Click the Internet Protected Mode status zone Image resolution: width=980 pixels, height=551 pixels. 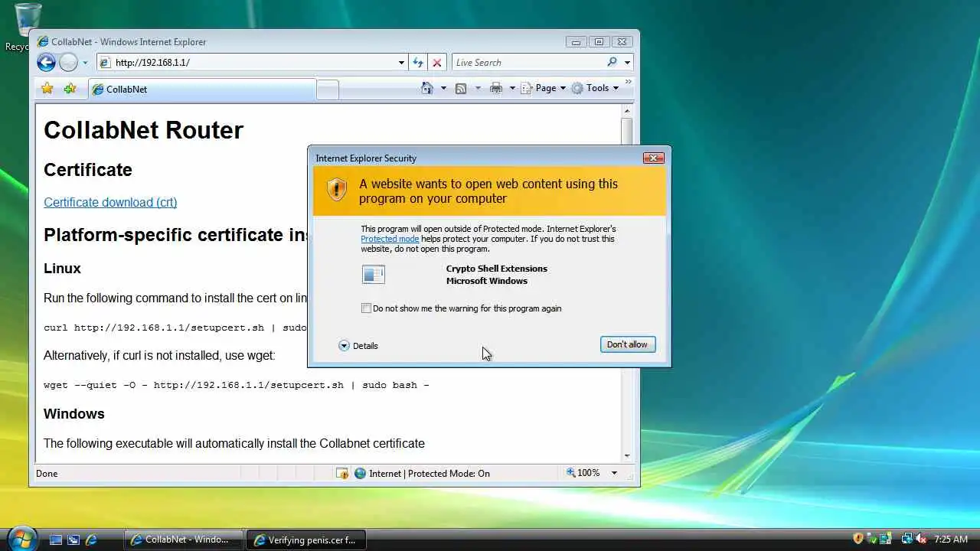[422, 474]
